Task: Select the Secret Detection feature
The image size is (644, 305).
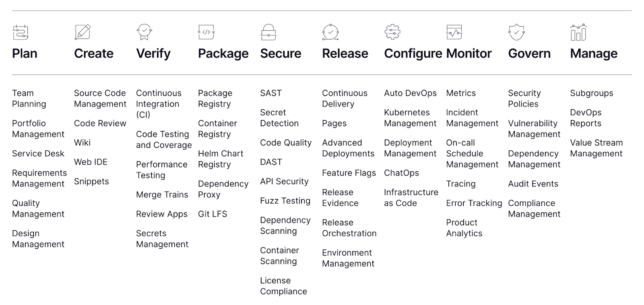Action: click(279, 118)
